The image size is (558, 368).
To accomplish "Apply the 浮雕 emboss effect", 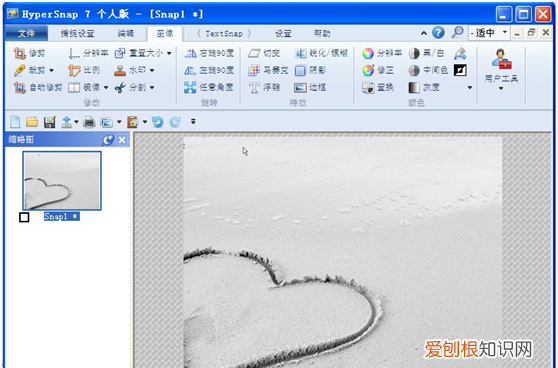I will click(x=264, y=87).
